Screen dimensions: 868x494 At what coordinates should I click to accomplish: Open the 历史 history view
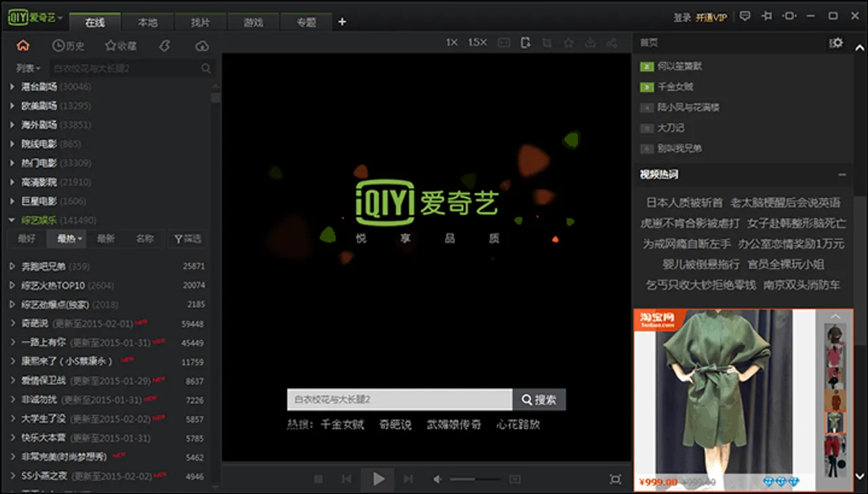(x=68, y=46)
